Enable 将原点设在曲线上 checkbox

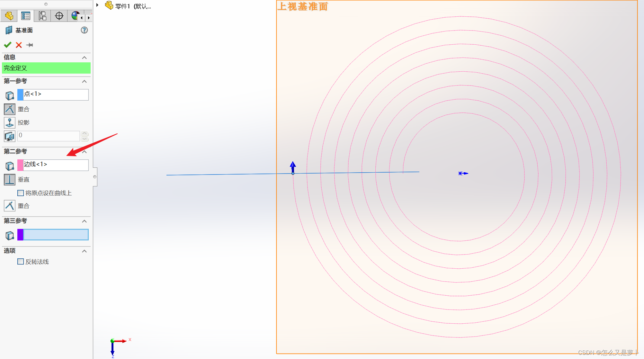point(21,193)
